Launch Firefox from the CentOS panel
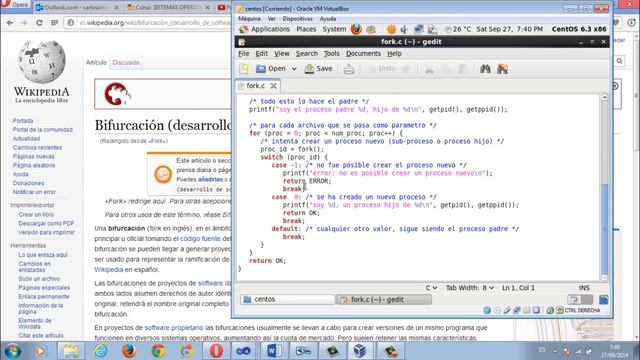This screenshot has height=360, width=640. click(x=356, y=29)
